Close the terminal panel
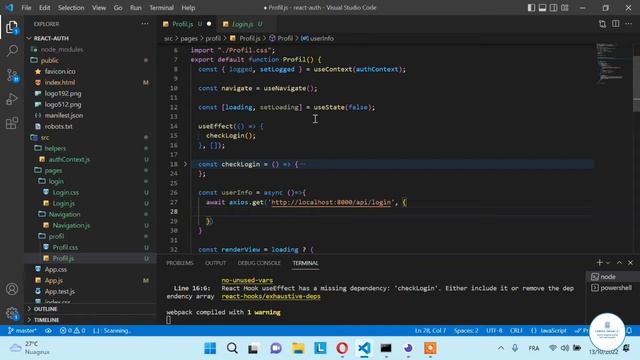Image resolution: width=640 pixels, height=360 pixels. pyautogui.click(x=630, y=263)
